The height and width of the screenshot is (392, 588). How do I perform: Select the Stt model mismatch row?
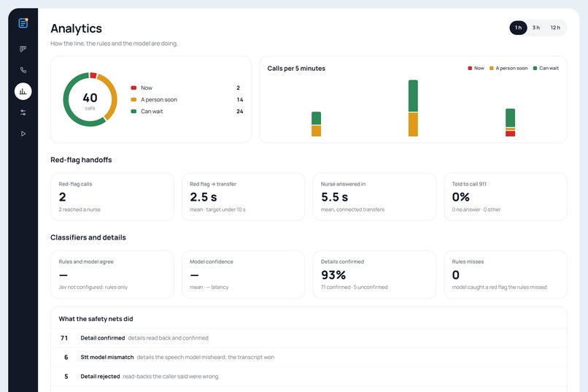[309, 357]
